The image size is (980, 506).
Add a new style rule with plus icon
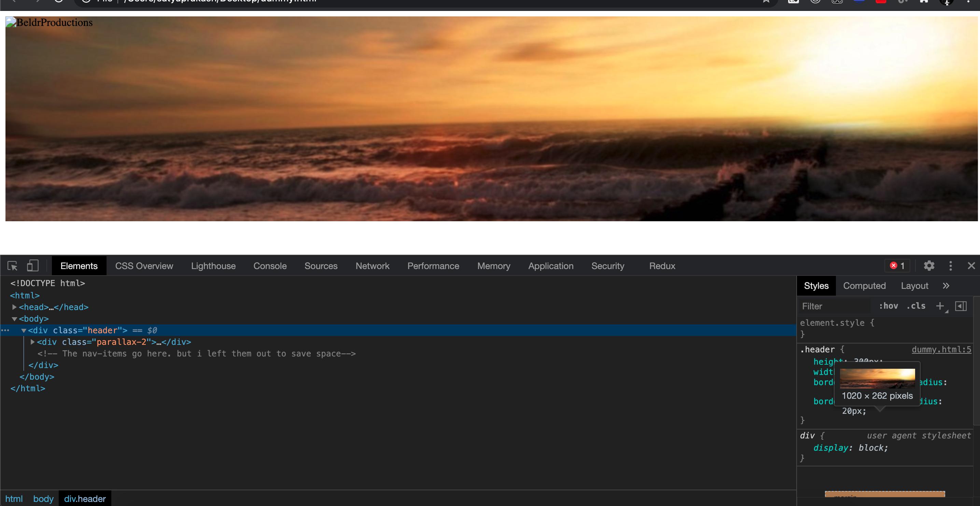[940, 306]
